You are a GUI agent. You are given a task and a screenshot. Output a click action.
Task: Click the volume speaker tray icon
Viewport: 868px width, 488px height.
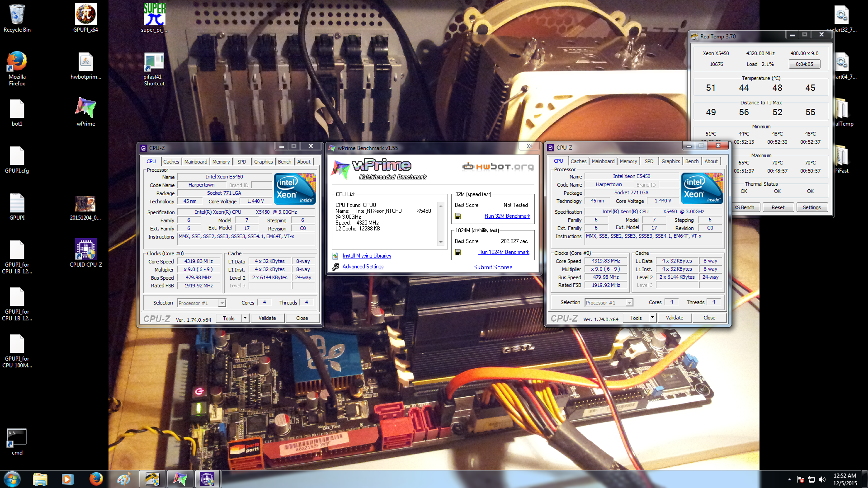pyautogui.click(x=822, y=479)
